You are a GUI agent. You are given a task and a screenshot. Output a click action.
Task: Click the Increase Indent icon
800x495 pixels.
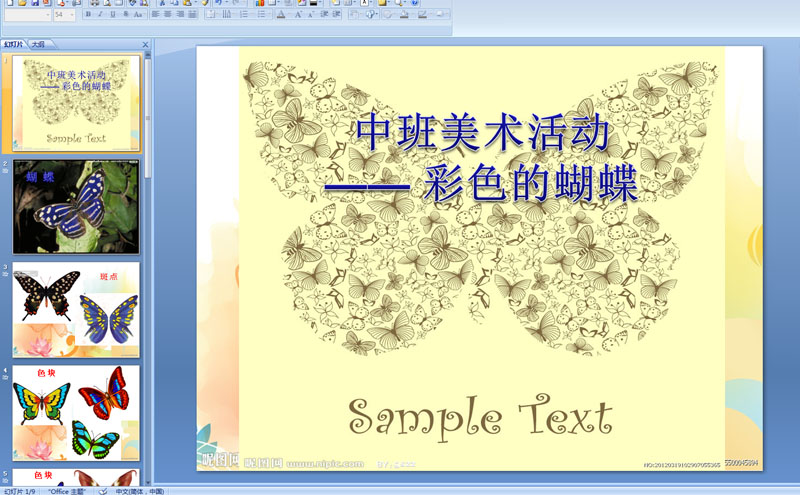pos(337,14)
